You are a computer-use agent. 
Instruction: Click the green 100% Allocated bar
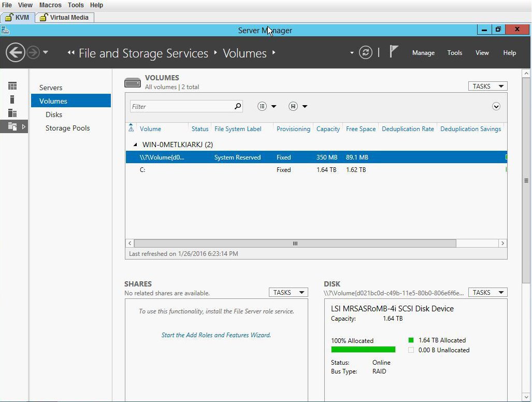(x=363, y=349)
